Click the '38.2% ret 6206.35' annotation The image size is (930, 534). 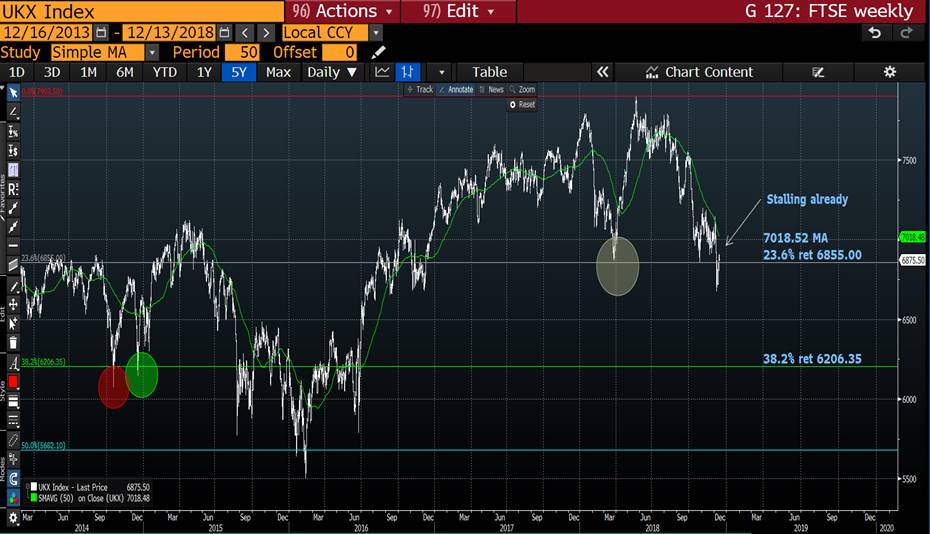coord(812,358)
